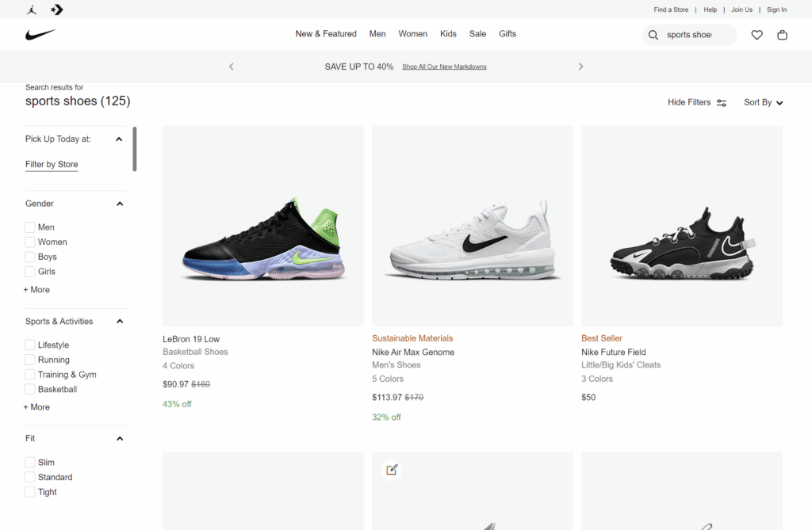Open the Sort By dropdown

pos(762,102)
